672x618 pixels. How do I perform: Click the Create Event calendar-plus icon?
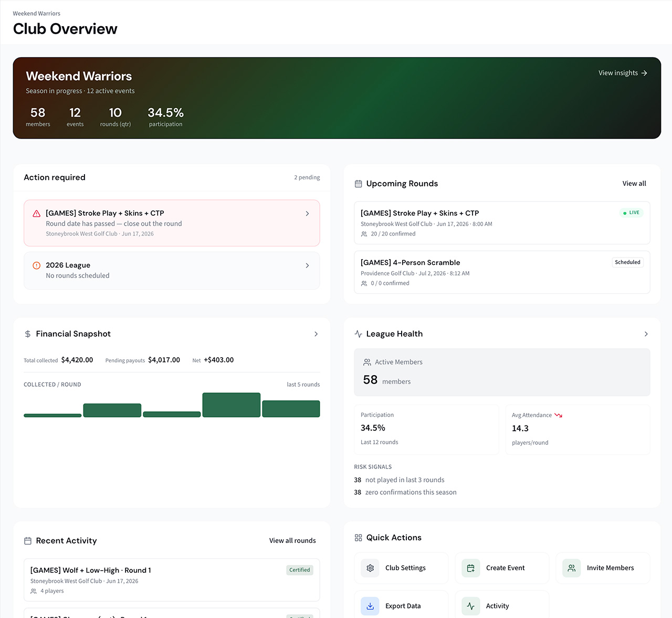tap(471, 568)
